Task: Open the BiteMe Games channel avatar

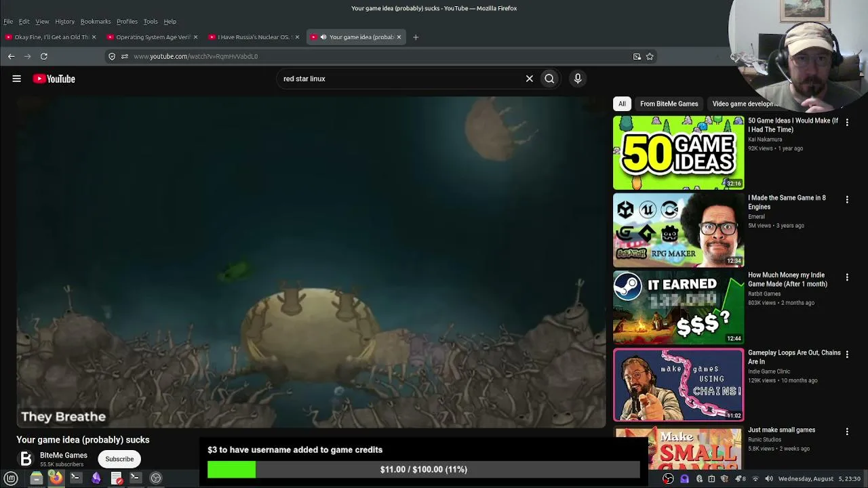Action: (26, 459)
